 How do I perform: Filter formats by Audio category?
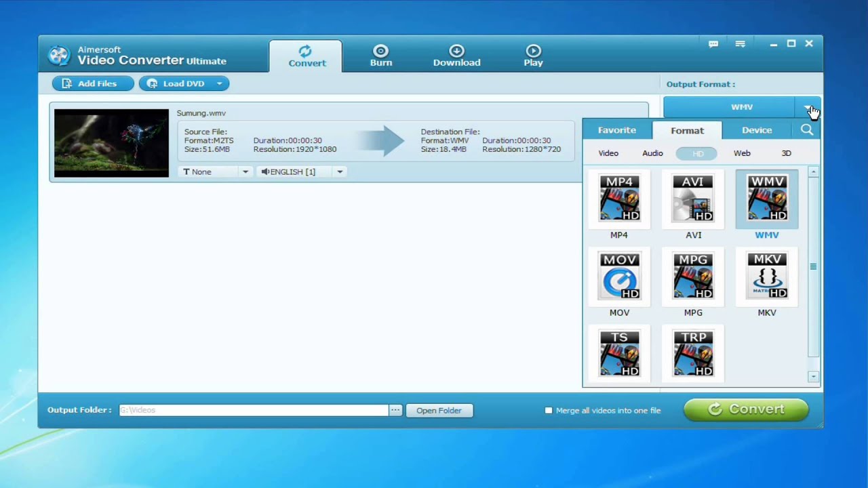(x=652, y=153)
